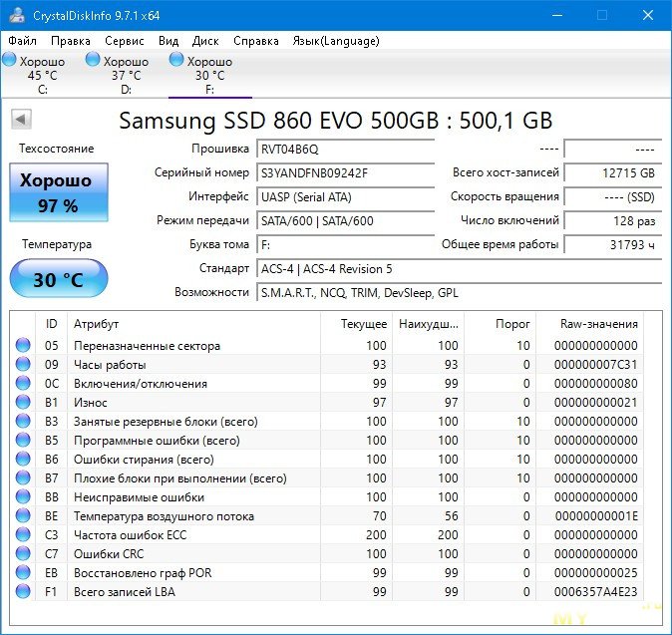Click the CrystalDiskInfo title bar app icon
Image resolution: width=672 pixels, height=635 pixels.
tap(17, 15)
